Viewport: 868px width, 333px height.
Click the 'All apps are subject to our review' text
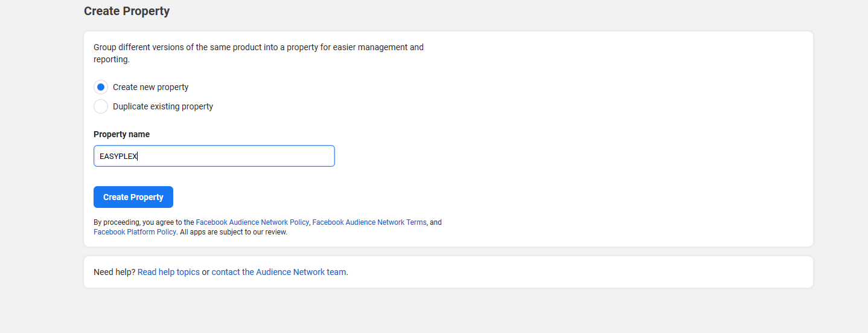233,232
